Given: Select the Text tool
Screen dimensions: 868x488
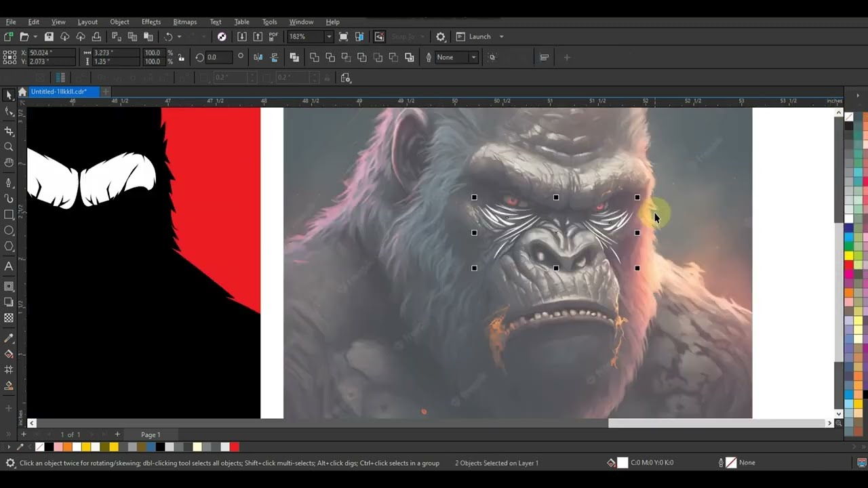Looking at the screenshot, I should (x=9, y=266).
